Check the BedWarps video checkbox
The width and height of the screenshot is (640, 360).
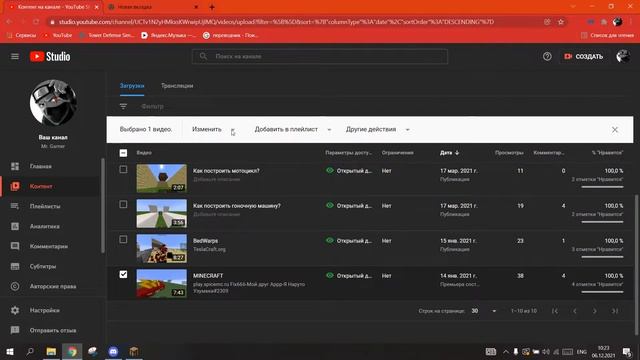(123, 239)
